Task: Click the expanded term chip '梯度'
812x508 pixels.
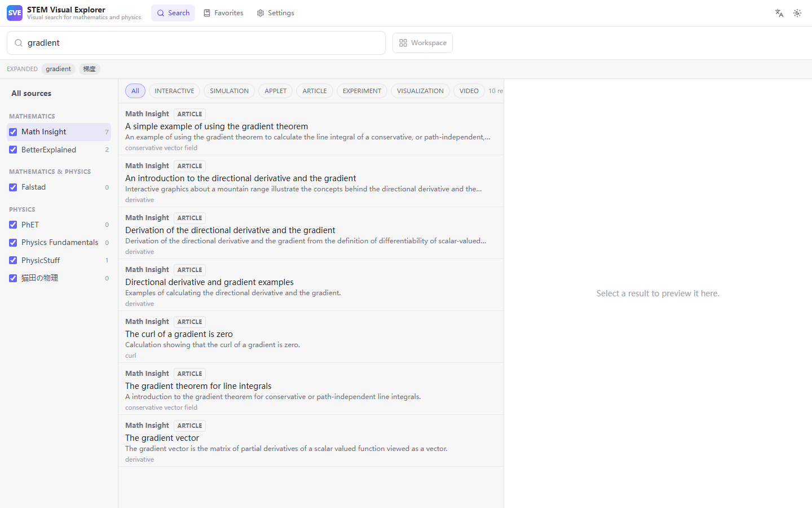Action: pos(89,69)
